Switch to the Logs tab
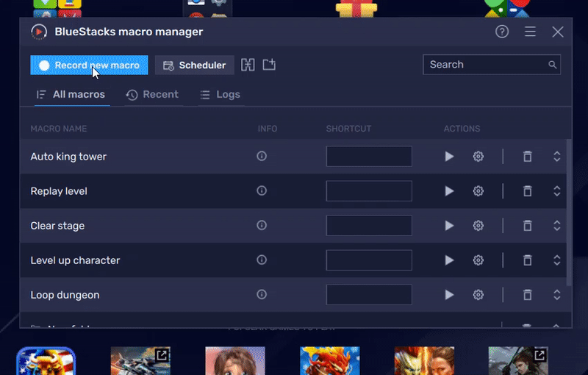 (x=220, y=95)
